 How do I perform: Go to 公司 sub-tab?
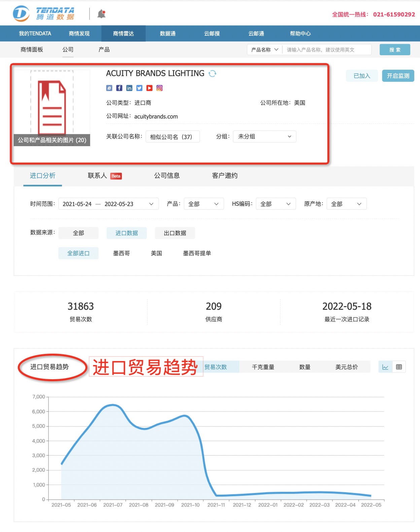68,49
